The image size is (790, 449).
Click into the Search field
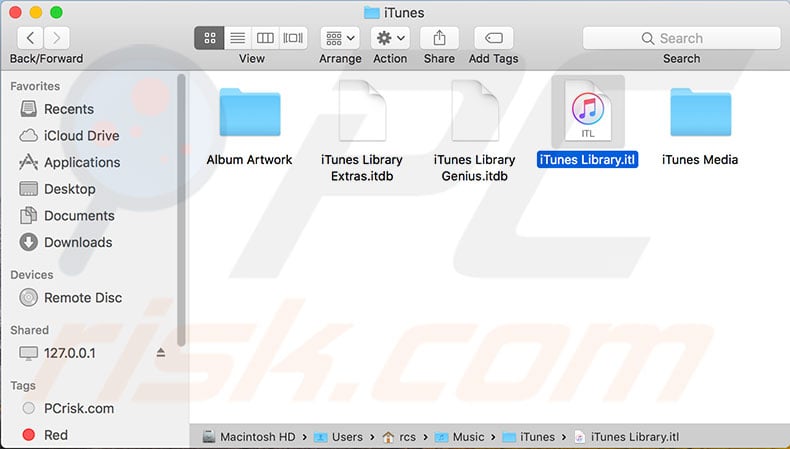681,38
